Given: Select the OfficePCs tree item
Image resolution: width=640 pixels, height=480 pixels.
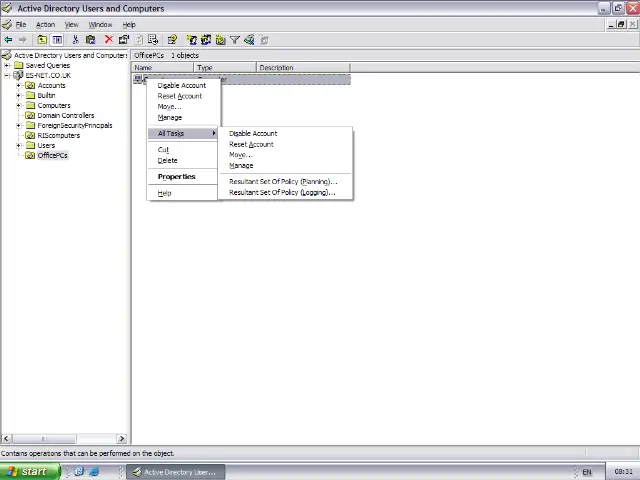Looking at the screenshot, I should (x=52, y=156).
